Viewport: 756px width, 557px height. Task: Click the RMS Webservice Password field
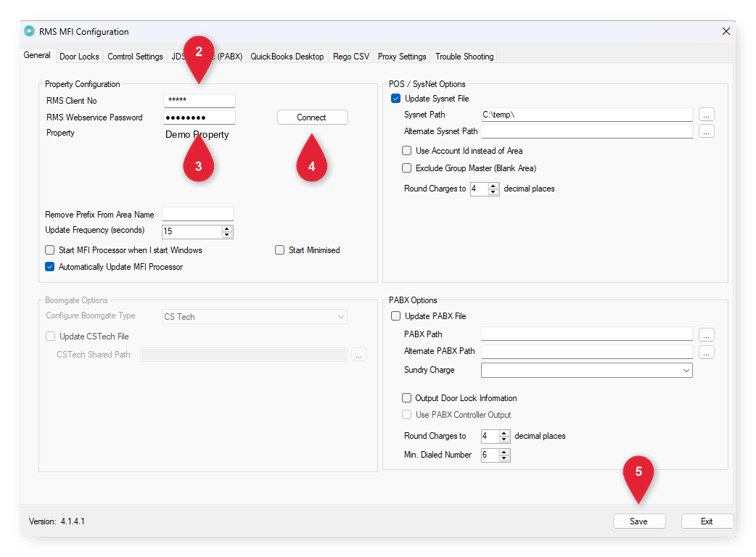click(x=200, y=117)
